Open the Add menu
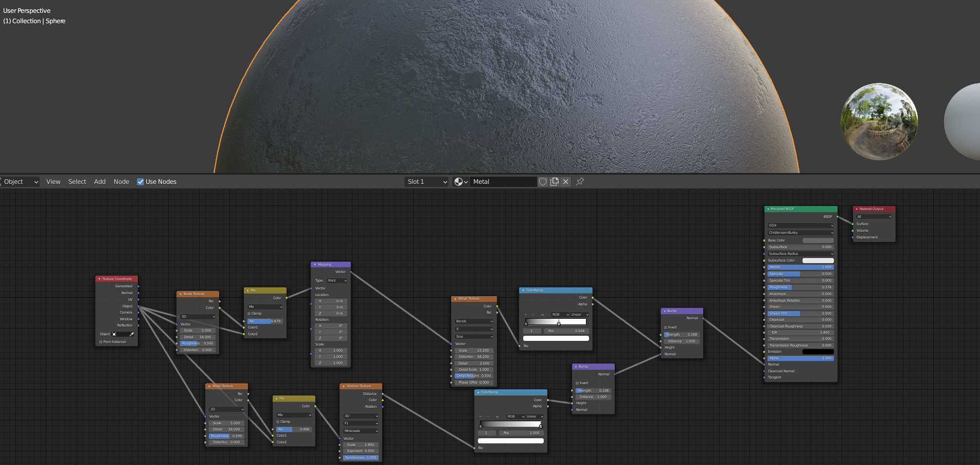The image size is (980, 465). (100, 182)
